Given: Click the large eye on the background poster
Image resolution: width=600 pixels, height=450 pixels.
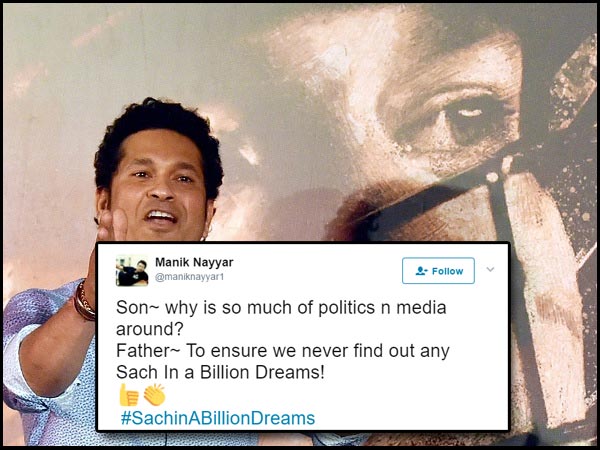Looking at the screenshot, I should click(469, 115).
